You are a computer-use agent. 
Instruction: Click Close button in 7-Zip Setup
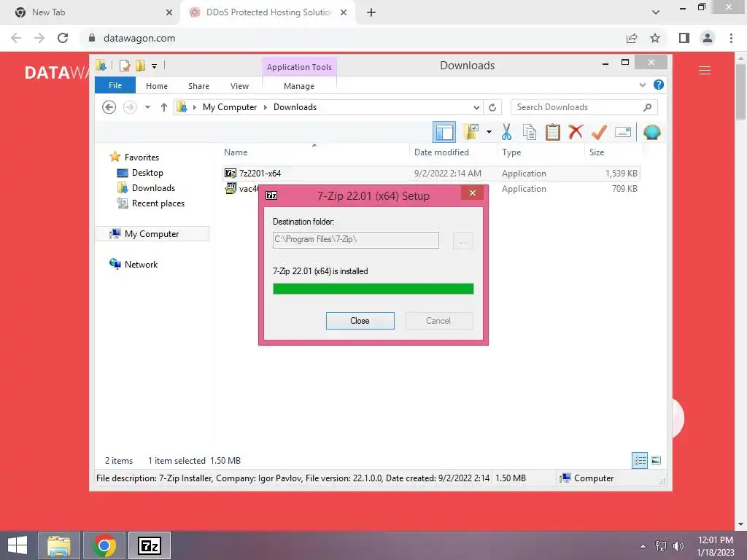360,321
